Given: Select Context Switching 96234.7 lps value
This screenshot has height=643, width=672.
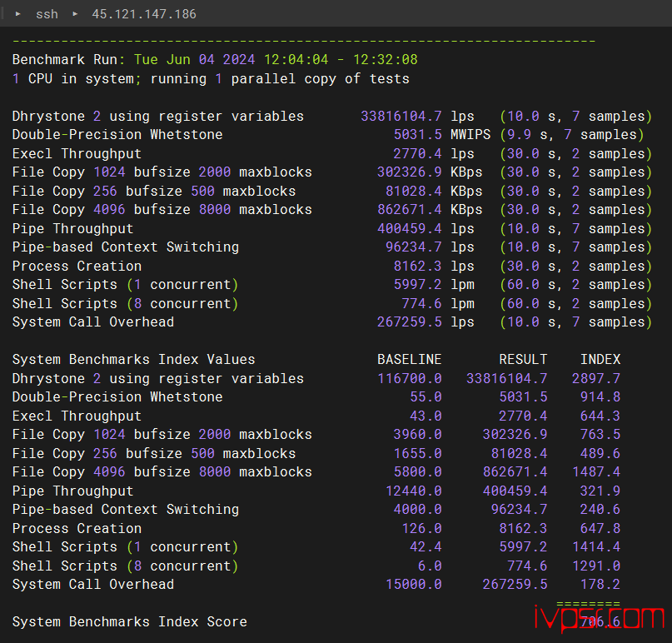Looking at the screenshot, I should pos(430,247).
